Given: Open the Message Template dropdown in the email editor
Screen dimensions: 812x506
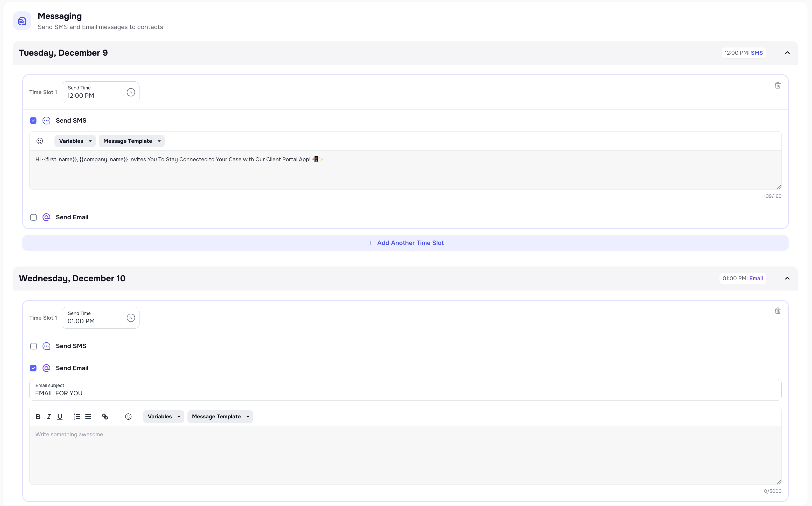Looking at the screenshot, I should pyautogui.click(x=220, y=416).
